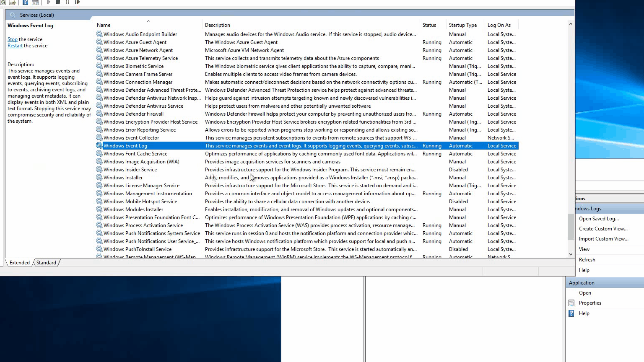
Task: Sort by the Status column header
Action: (433, 25)
